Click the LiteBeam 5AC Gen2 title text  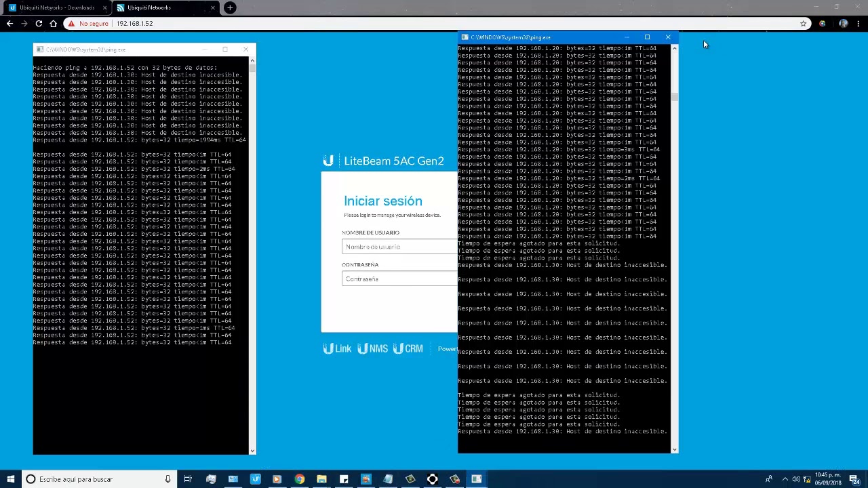click(394, 161)
